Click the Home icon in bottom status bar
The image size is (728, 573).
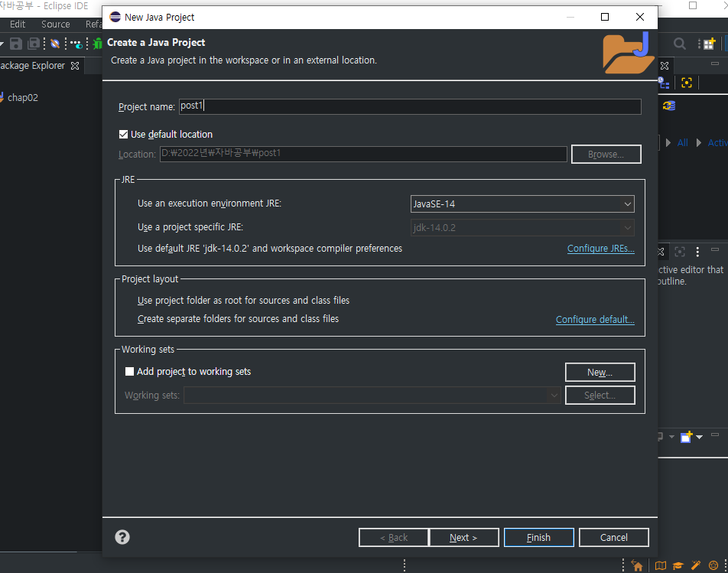click(637, 565)
